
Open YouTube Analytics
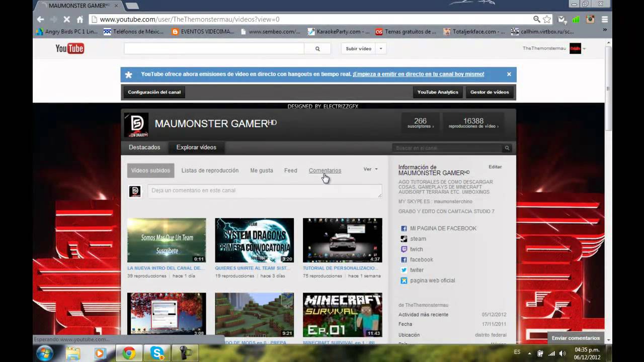[438, 92]
